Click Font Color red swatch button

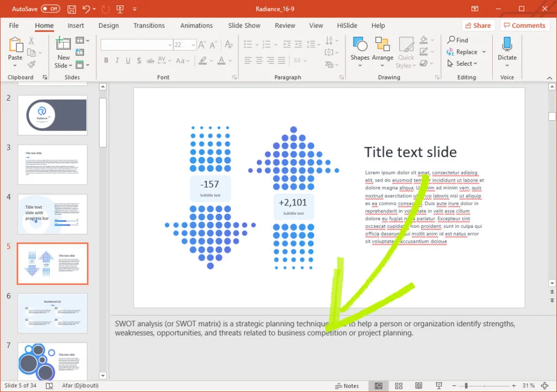coord(222,61)
